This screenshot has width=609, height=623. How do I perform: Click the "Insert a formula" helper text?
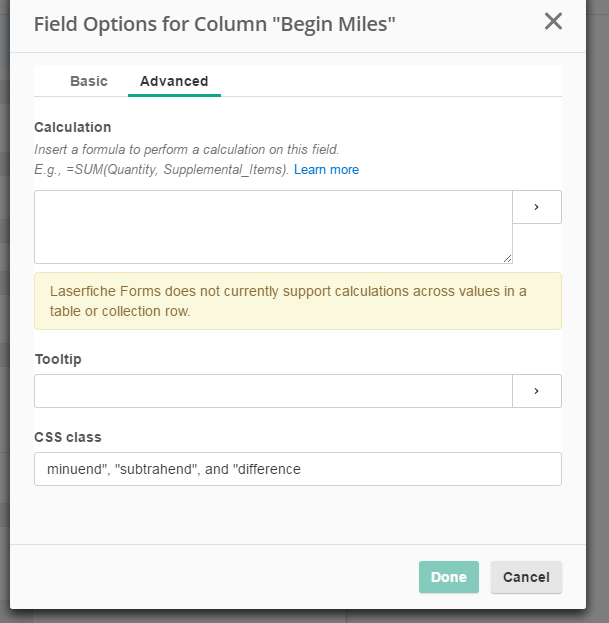tap(186, 149)
